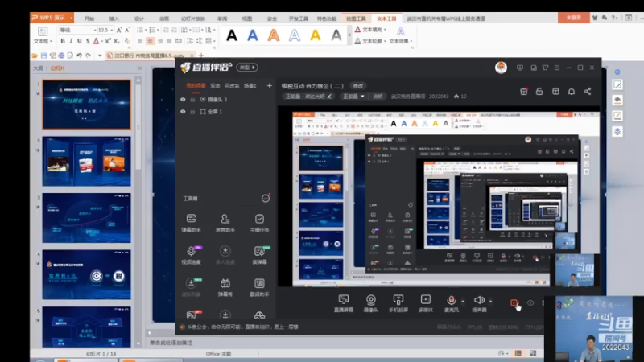Click the 文本框 text box icon
This screenshot has width=644, height=362.
[x=43, y=31]
